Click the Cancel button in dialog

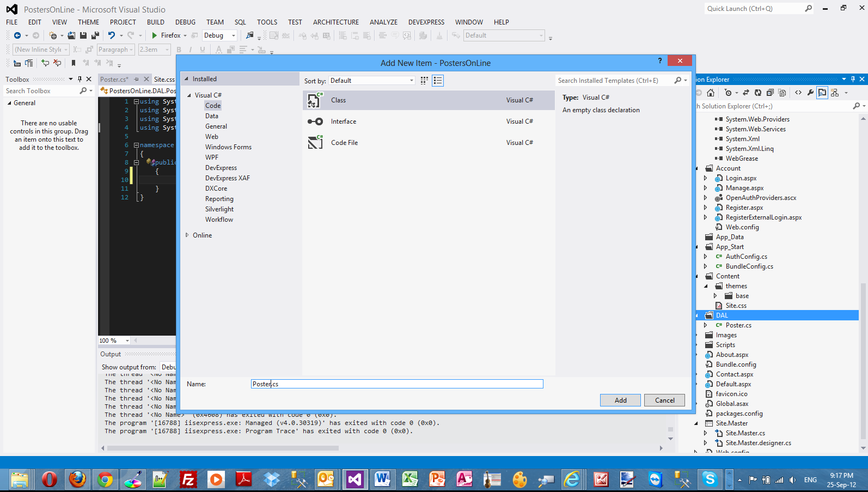(x=664, y=400)
